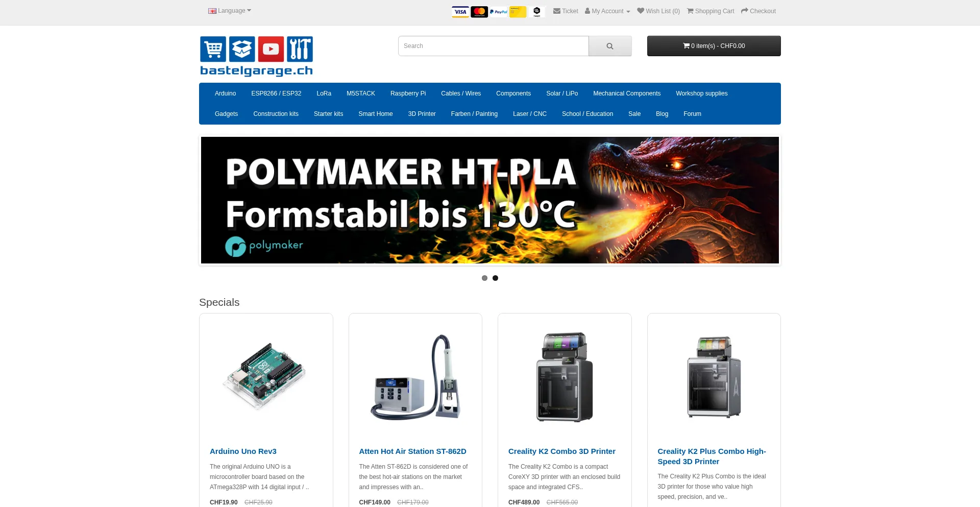Click the Twint payment icon
980x507 pixels.
[537, 12]
